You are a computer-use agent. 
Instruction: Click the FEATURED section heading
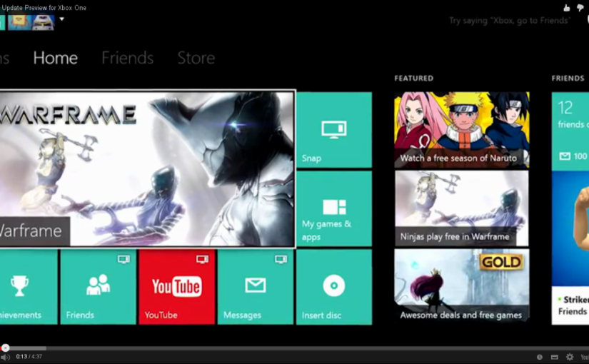pyautogui.click(x=413, y=78)
